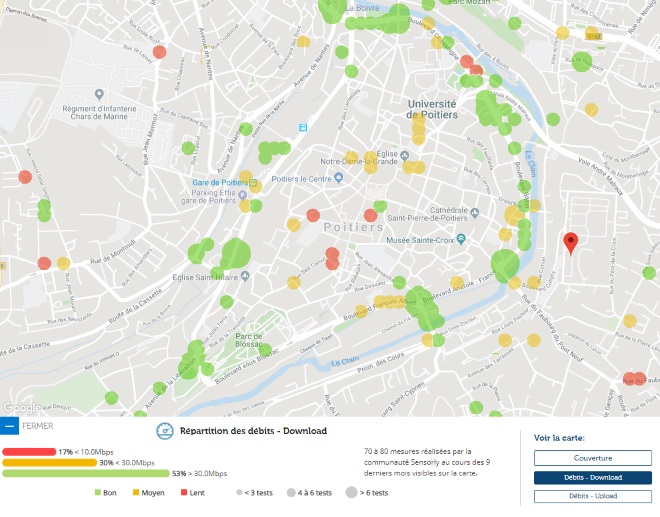Click the Régiment d'Infanterie Chars de Marine icon
The width and height of the screenshot is (660, 517).
pos(99,93)
